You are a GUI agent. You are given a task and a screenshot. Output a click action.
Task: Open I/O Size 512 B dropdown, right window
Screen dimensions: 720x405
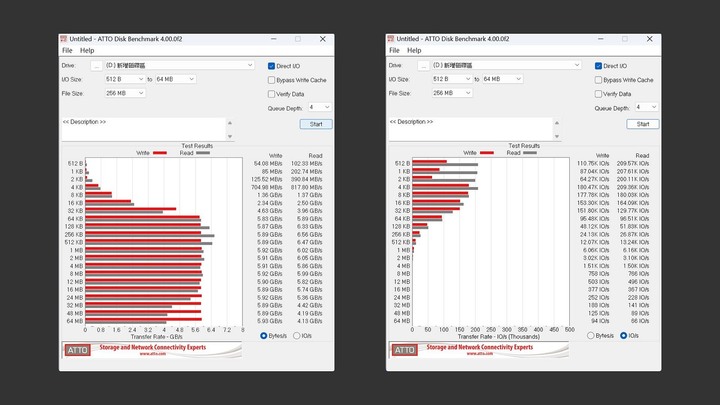452,79
